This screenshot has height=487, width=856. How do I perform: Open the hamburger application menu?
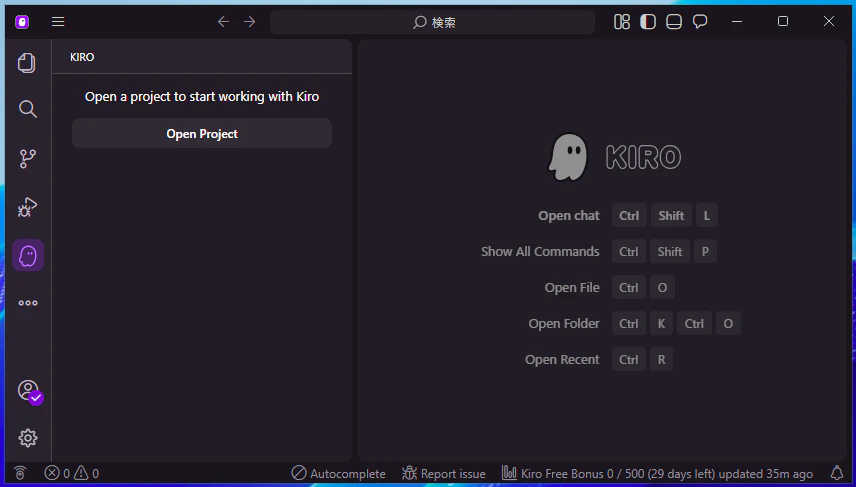pyautogui.click(x=58, y=21)
